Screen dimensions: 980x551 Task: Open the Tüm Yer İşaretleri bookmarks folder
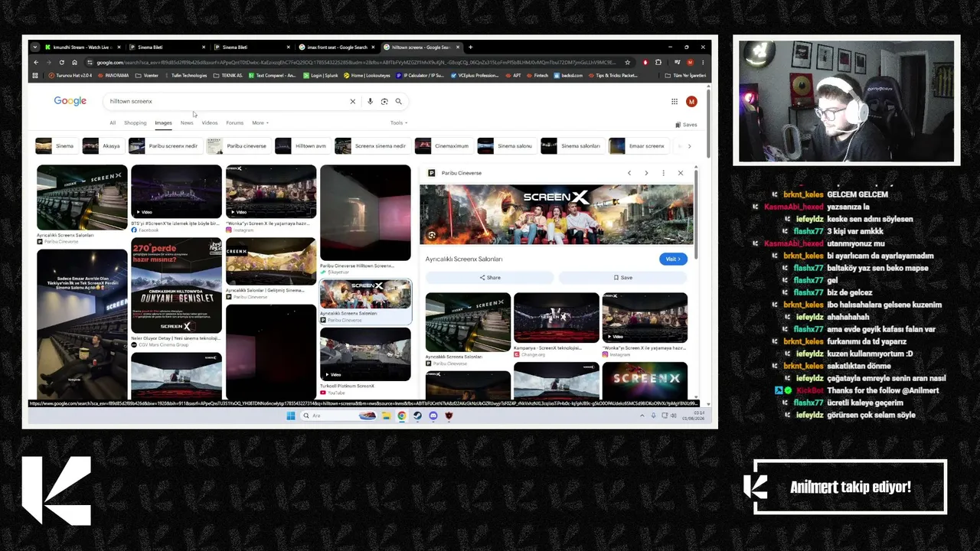(685, 76)
